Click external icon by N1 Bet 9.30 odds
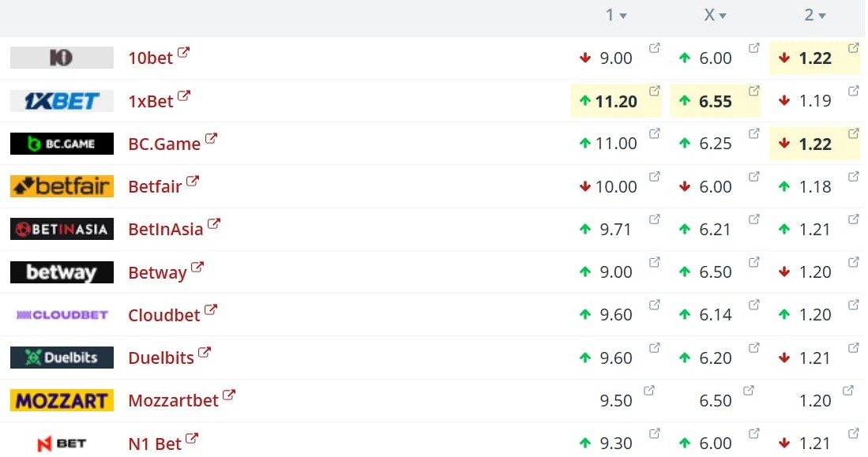Screen dimensions: 868x457 click(654, 433)
